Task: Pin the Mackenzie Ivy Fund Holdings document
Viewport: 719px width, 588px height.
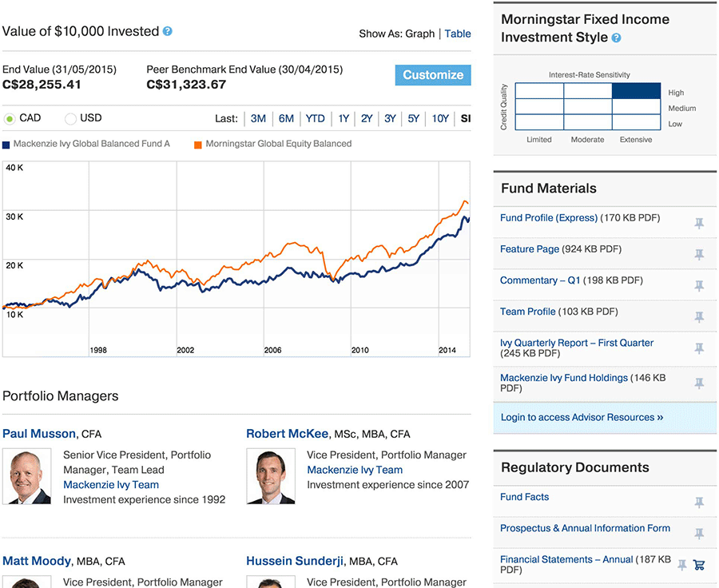Action: tap(699, 383)
